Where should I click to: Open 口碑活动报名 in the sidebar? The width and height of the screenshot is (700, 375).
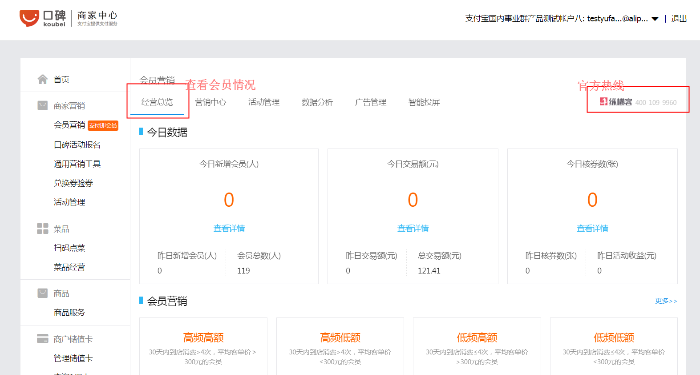[x=77, y=145]
